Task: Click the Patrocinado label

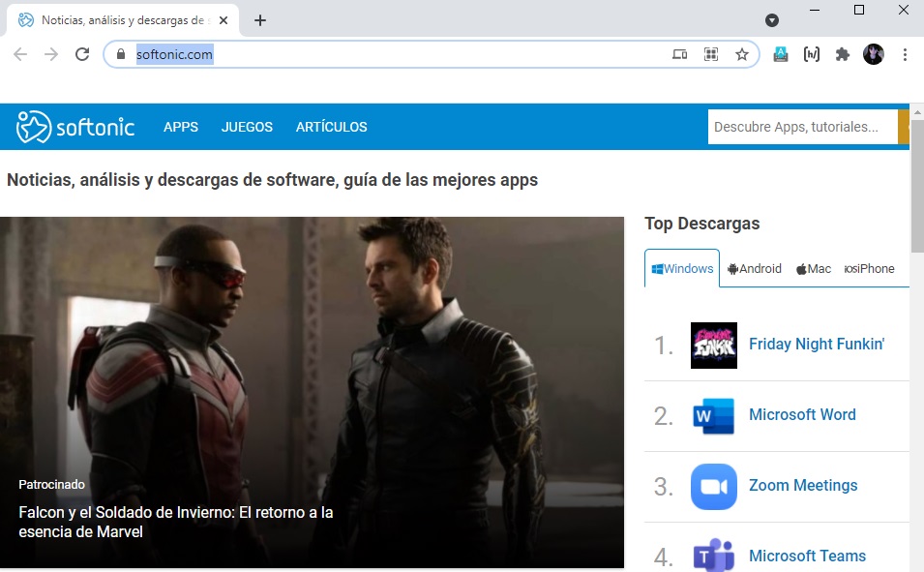Action: (x=52, y=484)
